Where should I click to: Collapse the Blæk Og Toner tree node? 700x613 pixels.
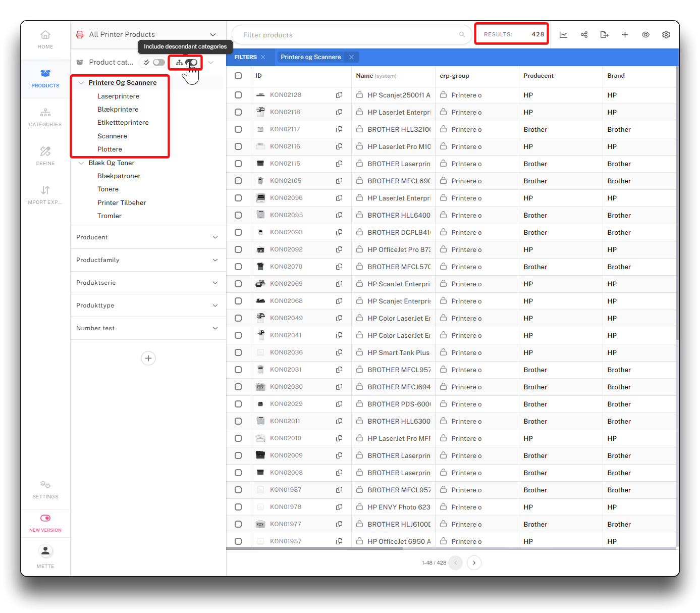81,163
